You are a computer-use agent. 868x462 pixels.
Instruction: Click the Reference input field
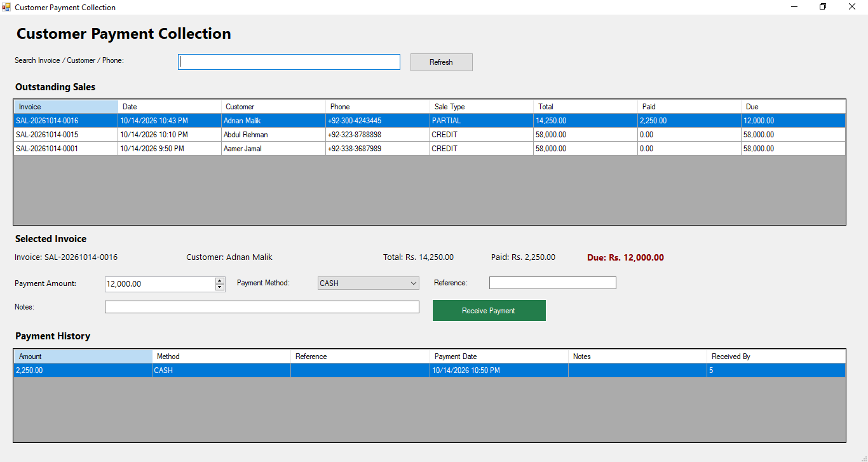click(552, 283)
